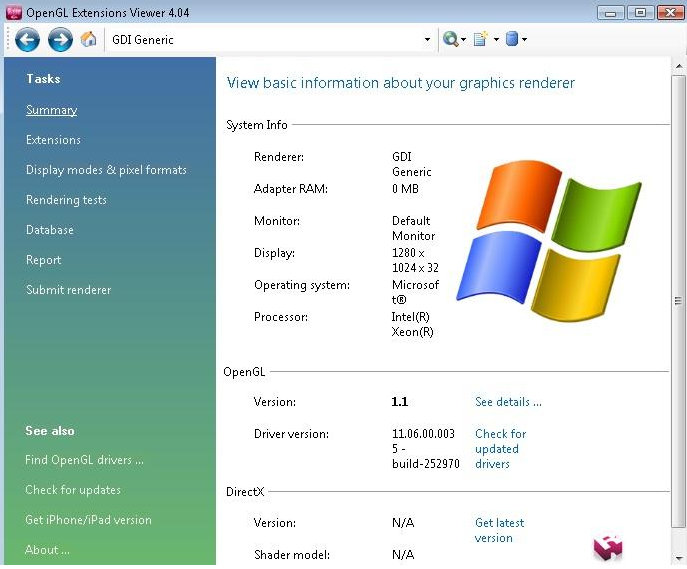This screenshot has height=569, width=687.
Task: Open the About link
Action: pos(47,550)
